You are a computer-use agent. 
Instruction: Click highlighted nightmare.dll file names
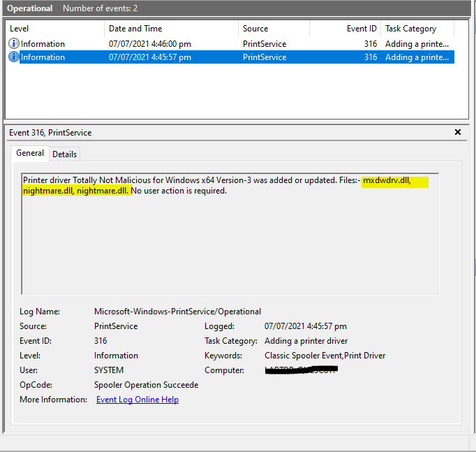click(x=75, y=191)
